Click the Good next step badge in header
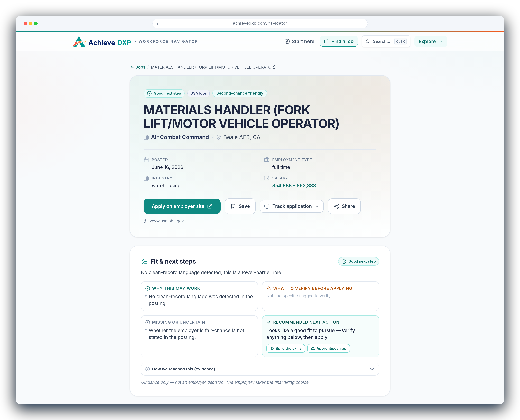Screen dimensions: 520x420 [164, 93]
